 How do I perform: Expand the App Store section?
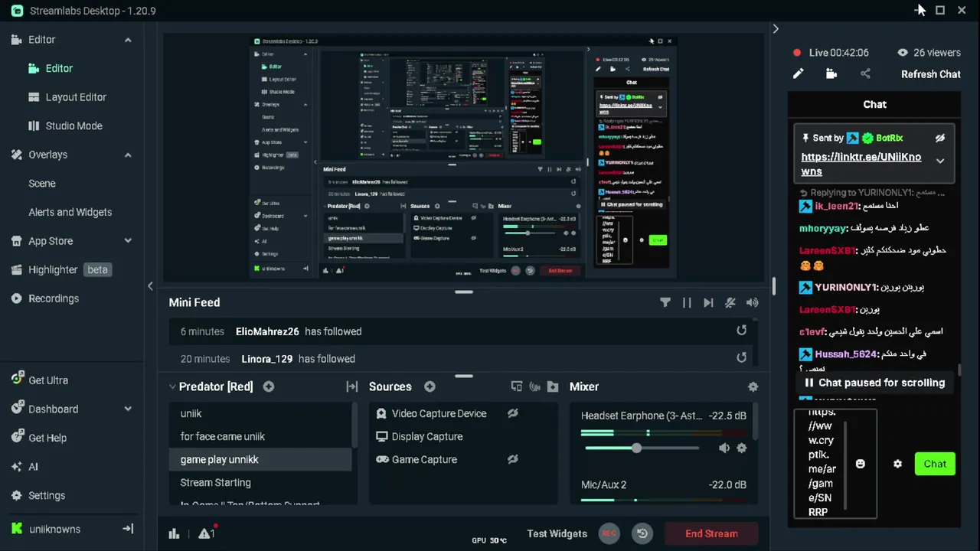pyautogui.click(x=128, y=241)
